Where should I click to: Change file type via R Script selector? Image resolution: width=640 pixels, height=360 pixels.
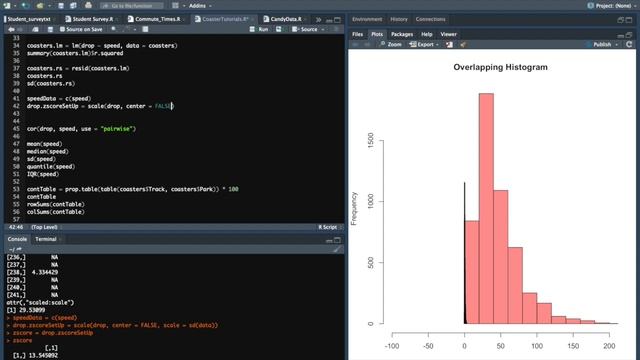(x=330, y=227)
